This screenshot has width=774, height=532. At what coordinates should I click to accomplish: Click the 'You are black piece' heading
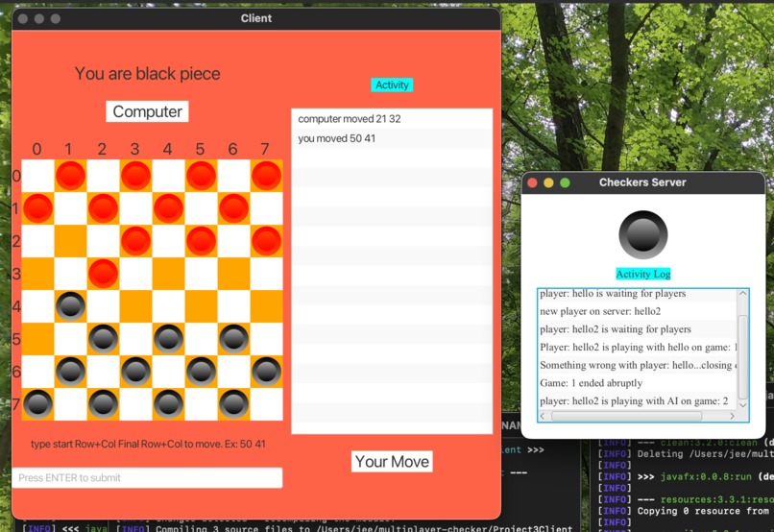[147, 74]
